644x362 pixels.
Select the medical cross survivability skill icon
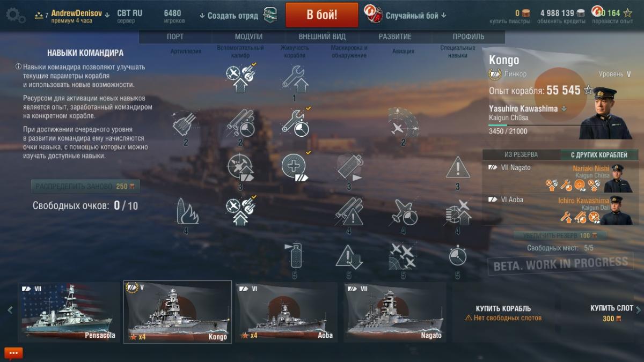coord(294,166)
